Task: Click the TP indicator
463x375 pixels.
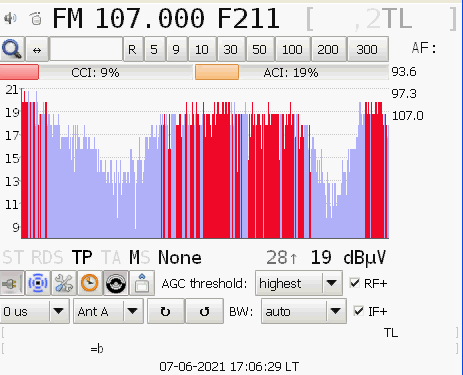Action: coord(82,257)
